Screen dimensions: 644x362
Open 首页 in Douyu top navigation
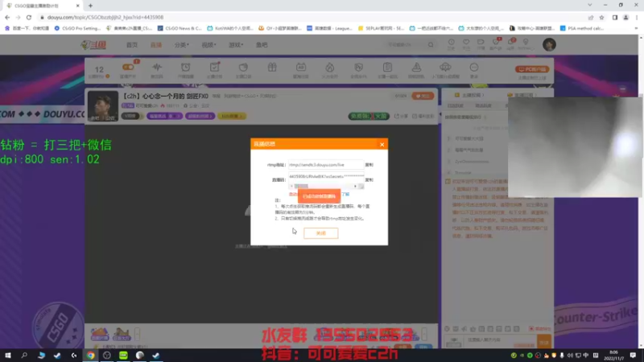point(132,45)
